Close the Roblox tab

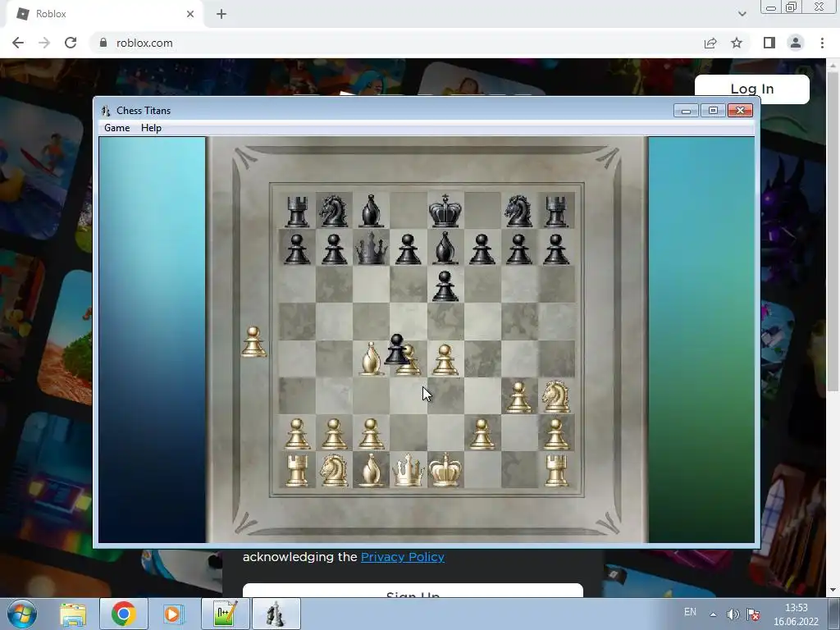tap(190, 14)
